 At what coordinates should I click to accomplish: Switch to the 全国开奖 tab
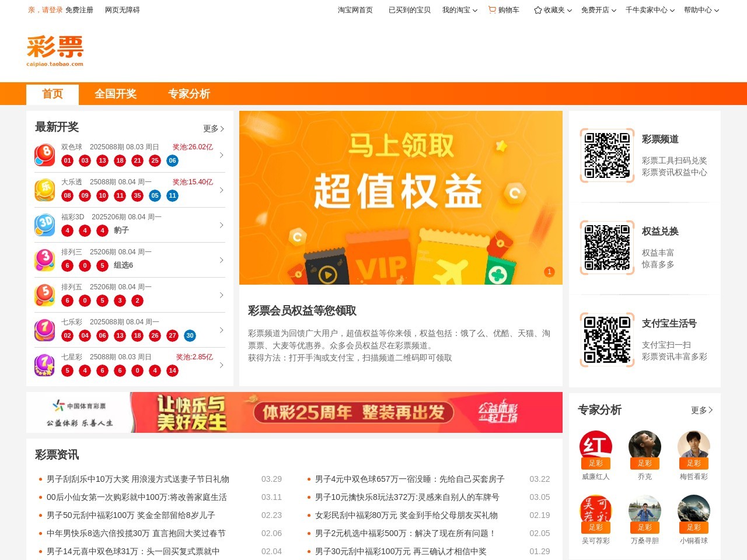coord(116,94)
